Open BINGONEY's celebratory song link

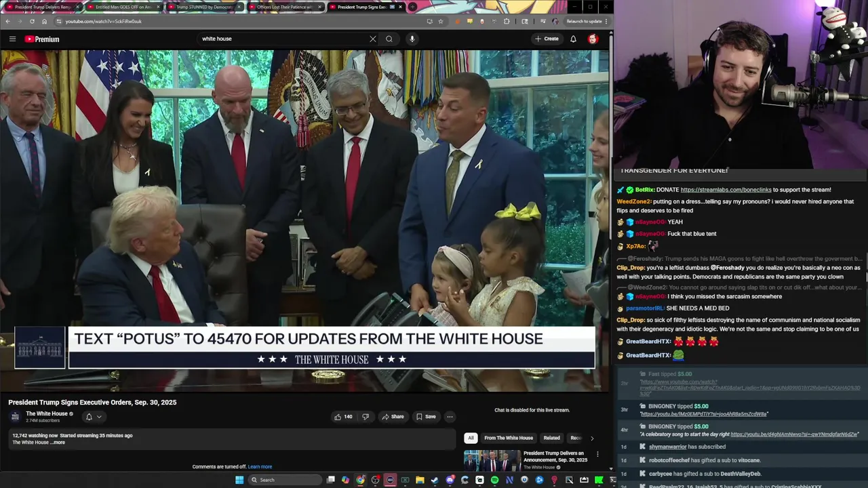click(x=794, y=434)
